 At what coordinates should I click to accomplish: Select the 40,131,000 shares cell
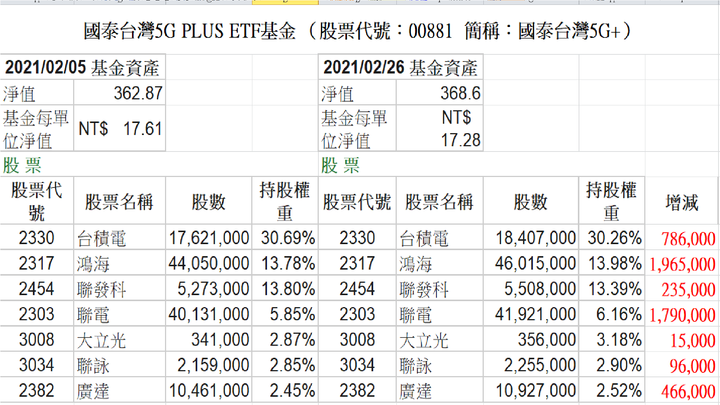[x=208, y=314]
